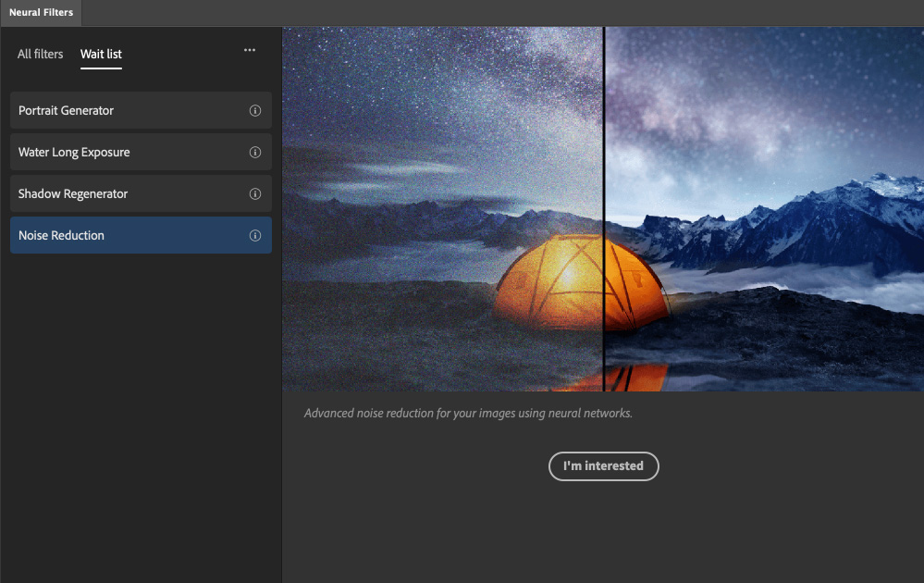The height and width of the screenshot is (583, 924).
Task: Click the orange tent in the preview
Action: [555, 287]
